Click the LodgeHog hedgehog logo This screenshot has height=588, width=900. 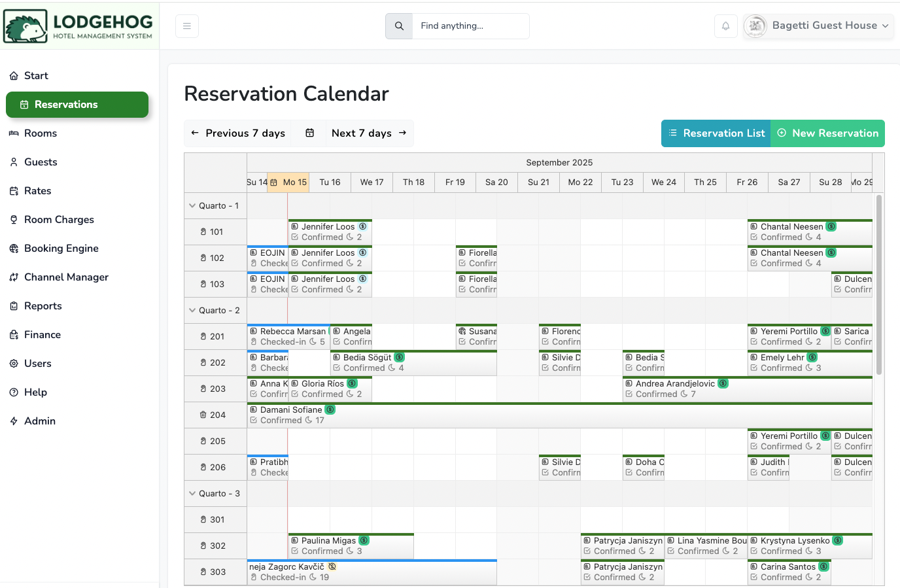26,26
